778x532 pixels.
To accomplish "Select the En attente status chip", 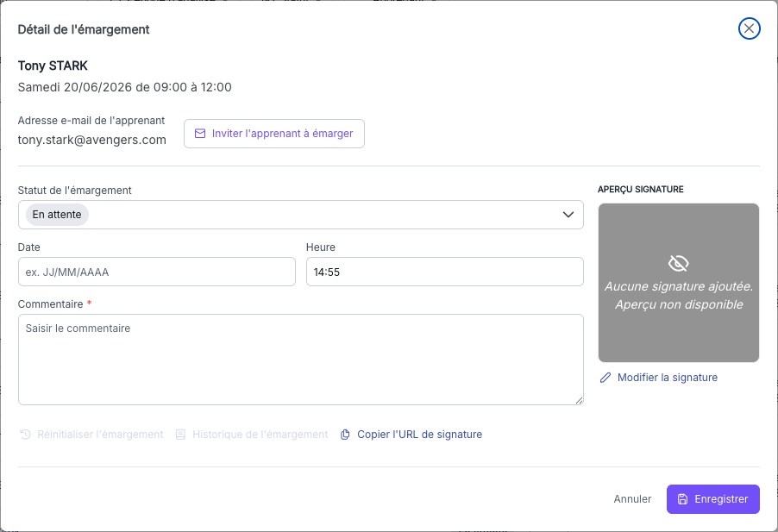I will 57,215.
